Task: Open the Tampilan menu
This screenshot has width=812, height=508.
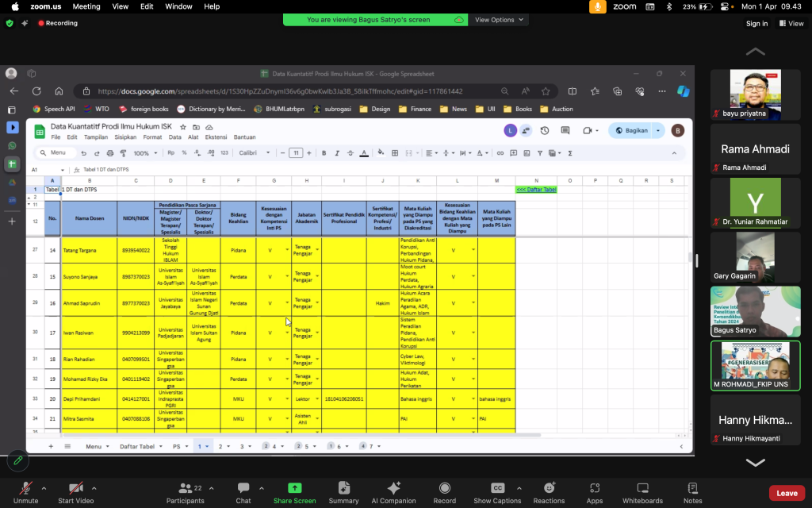Action: click(x=96, y=137)
